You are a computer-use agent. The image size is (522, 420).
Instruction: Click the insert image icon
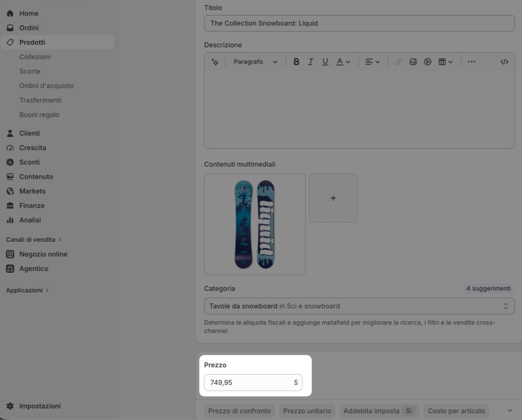pos(413,62)
